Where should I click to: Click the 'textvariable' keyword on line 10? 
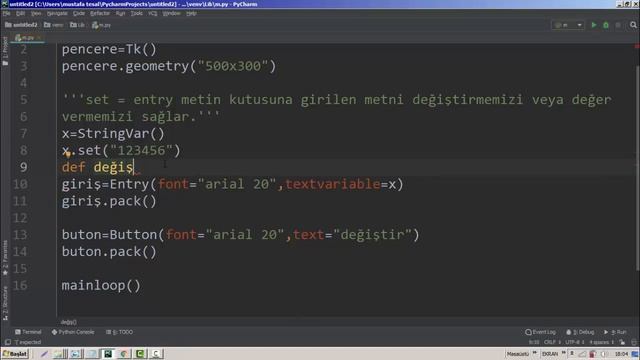[x=333, y=184]
